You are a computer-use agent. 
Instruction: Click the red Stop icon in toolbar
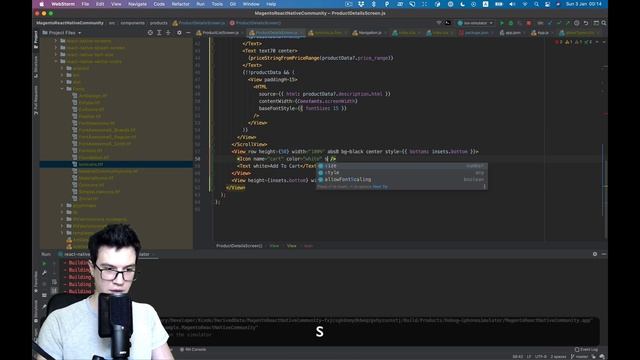coord(529,23)
